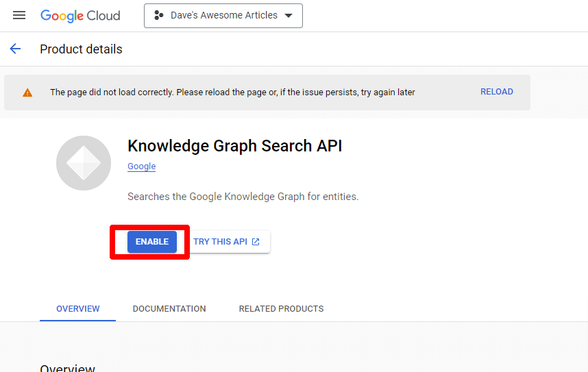Image resolution: width=588 pixels, height=372 pixels.
Task: Click the external link icon beside Try This API
Action: 256,242
